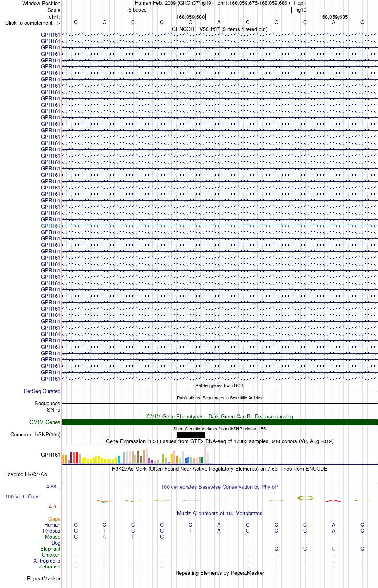Click the dark green OMIM Genes bar
This screenshot has width=378, height=588.
click(x=220, y=422)
